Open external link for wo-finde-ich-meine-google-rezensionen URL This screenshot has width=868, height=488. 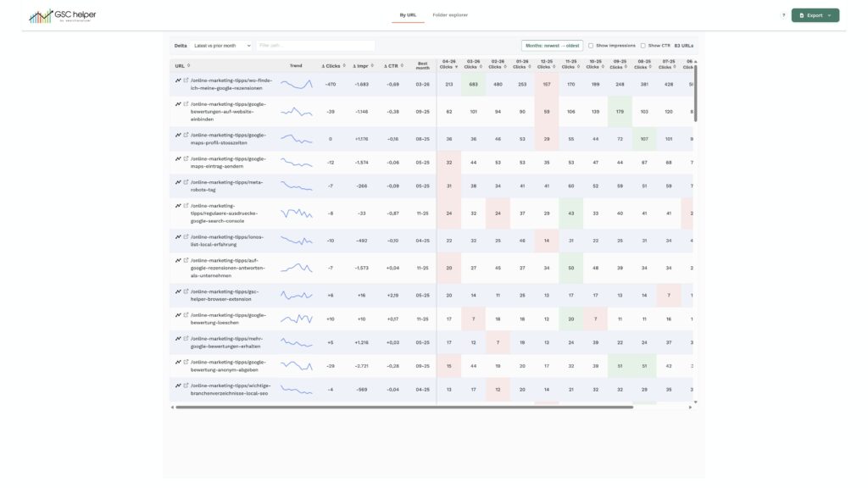186,80
